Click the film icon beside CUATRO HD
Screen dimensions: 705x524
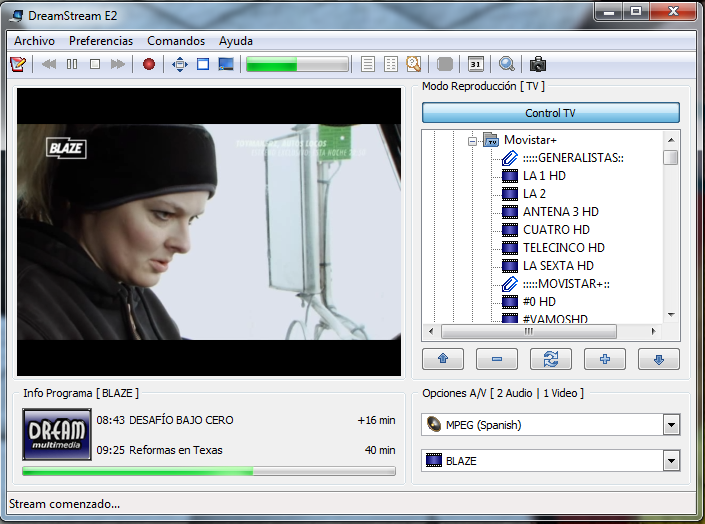coord(509,230)
